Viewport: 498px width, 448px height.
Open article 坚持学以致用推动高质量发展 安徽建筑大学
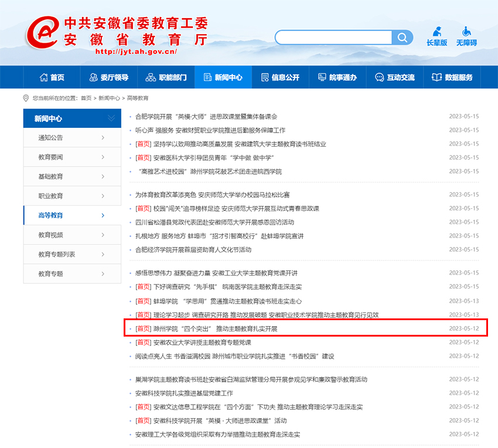click(240, 144)
